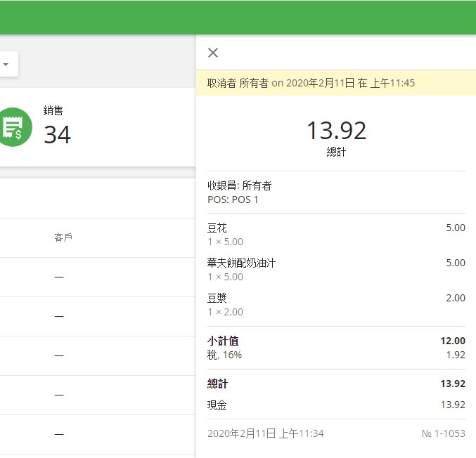Click the 華夫餅配奶油汁 receipt item

pyautogui.click(x=241, y=263)
